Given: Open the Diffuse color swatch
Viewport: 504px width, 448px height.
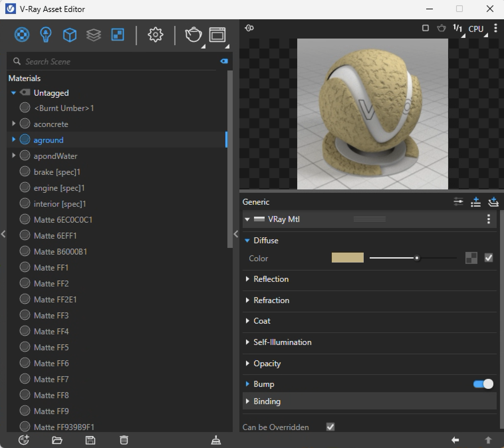Looking at the screenshot, I should (348, 258).
